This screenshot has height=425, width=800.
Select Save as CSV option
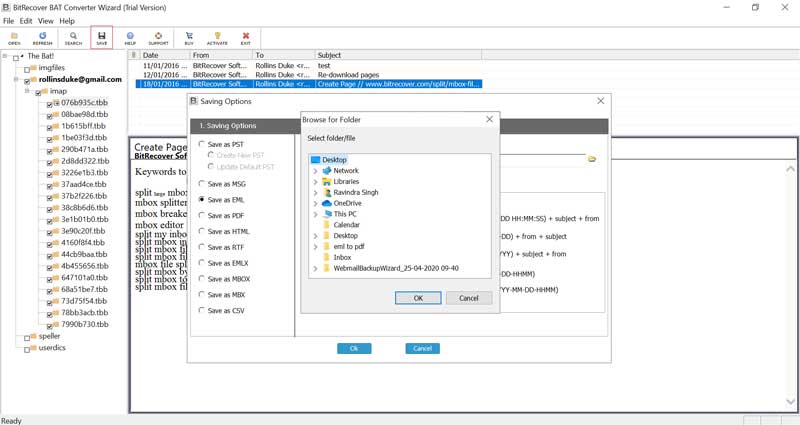[x=221, y=310]
